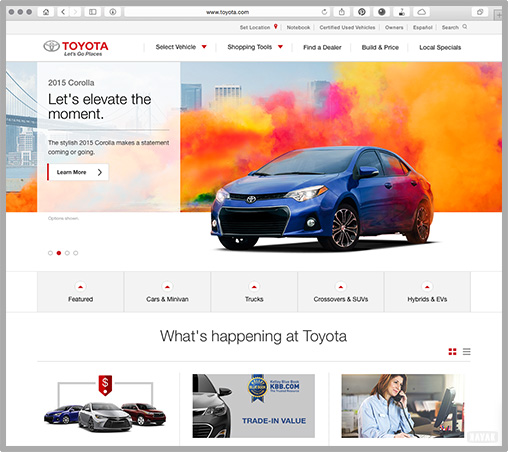
Task: Click the new tab plus button
Action: (498, 15)
